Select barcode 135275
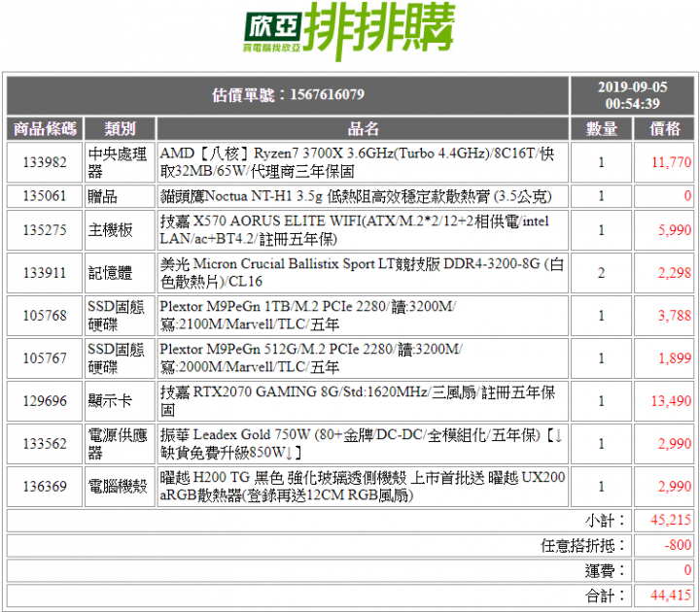700x612 pixels. pos(45,230)
